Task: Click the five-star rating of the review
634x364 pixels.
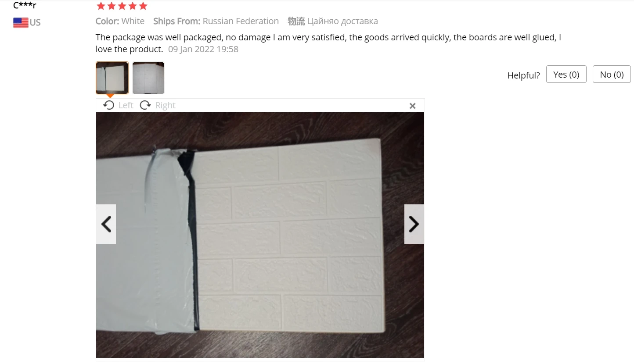Action: coord(122,6)
